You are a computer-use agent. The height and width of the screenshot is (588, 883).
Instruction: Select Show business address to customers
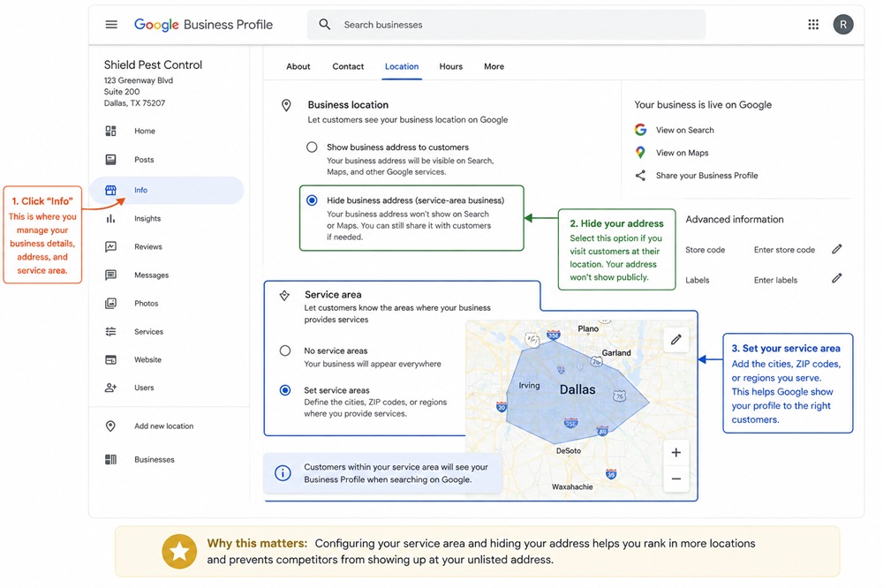[312, 147]
